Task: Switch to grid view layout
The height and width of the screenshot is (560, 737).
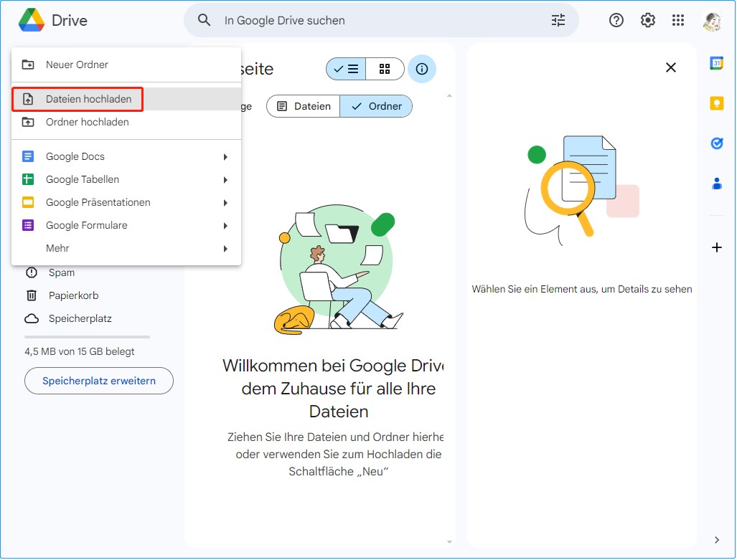Action: tap(385, 69)
